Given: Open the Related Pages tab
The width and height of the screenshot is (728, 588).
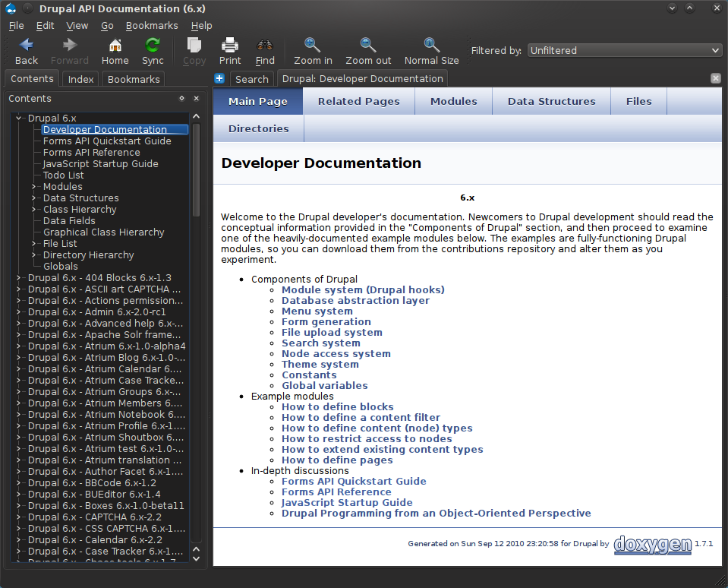Looking at the screenshot, I should 358,101.
